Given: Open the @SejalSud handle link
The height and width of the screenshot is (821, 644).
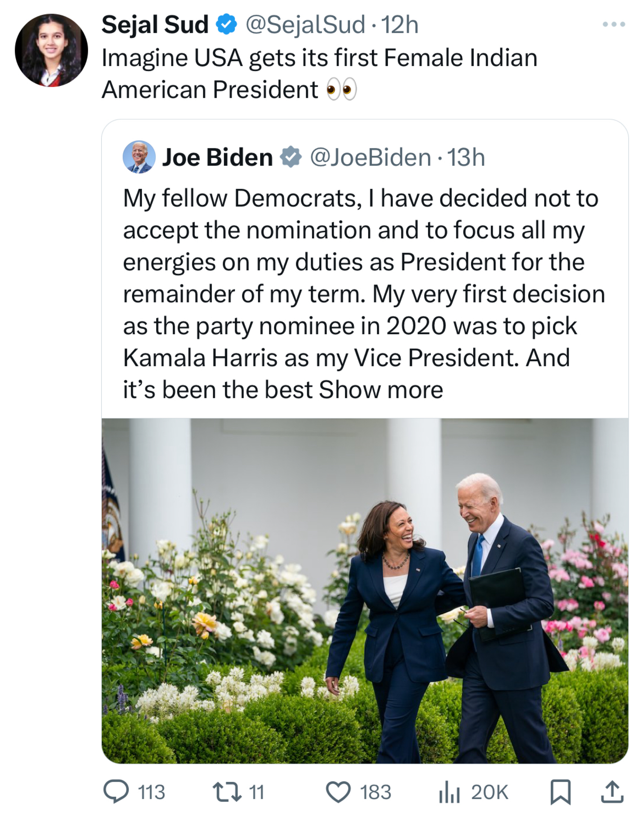Looking at the screenshot, I should click(305, 25).
